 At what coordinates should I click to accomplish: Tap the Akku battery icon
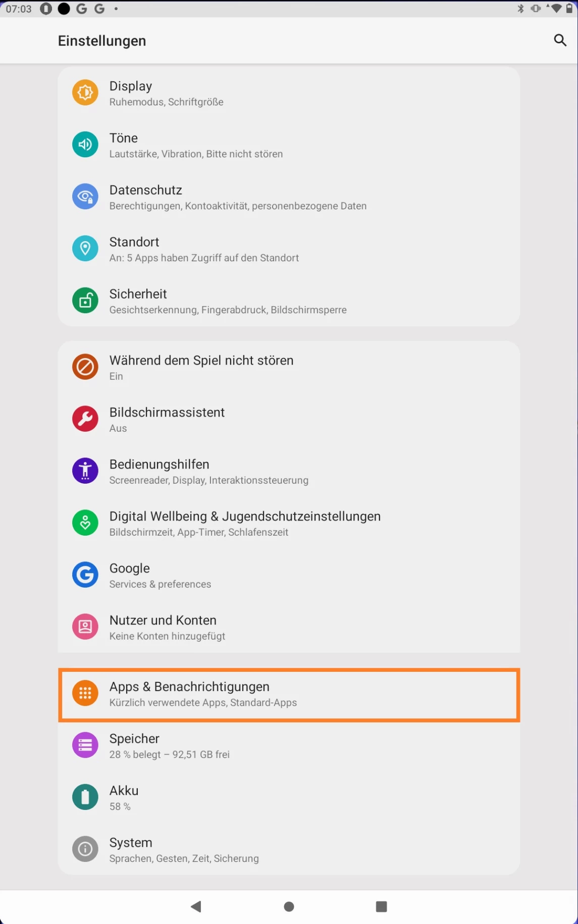pos(85,797)
